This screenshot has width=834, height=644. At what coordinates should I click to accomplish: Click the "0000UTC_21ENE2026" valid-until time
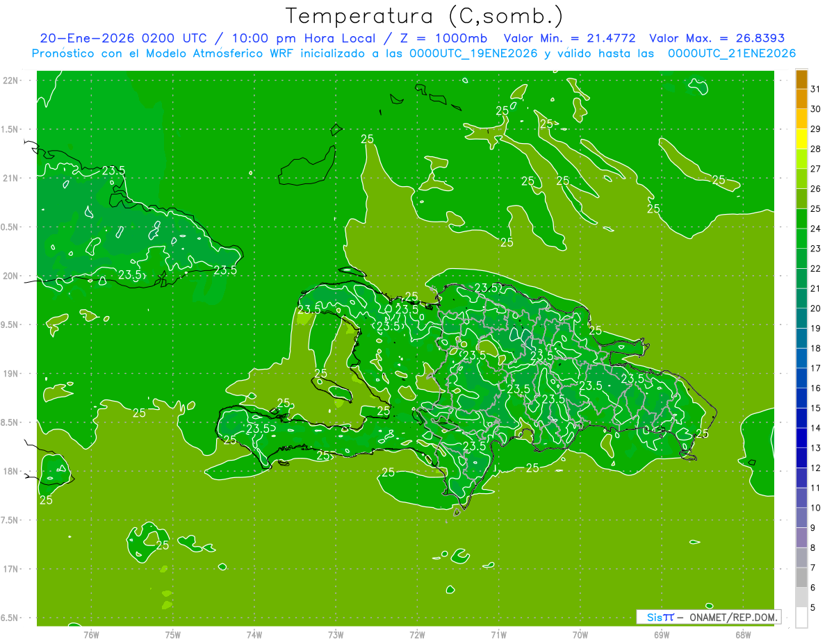732,53
